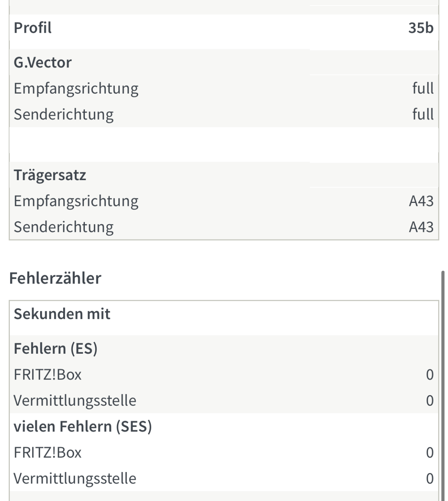This screenshot has width=448, height=501.
Task: Select Trägersatz Empfangsrichtung A43 value
Action: (x=421, y=201)
